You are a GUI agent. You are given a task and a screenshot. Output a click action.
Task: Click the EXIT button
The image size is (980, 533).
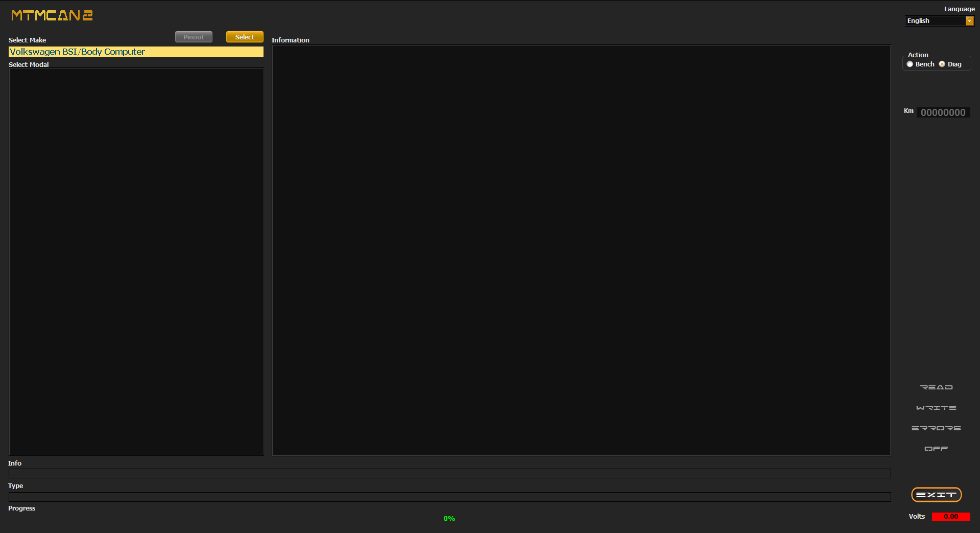[936, 495]
